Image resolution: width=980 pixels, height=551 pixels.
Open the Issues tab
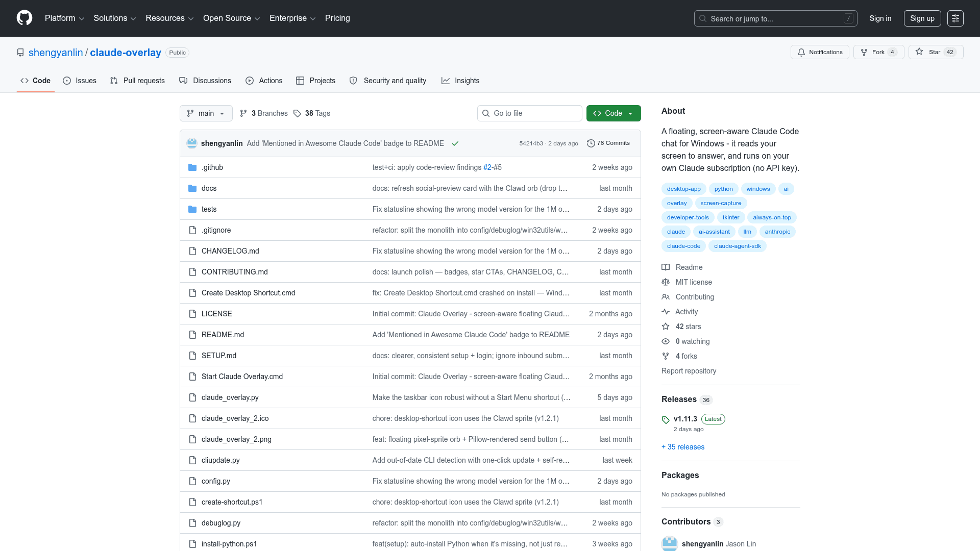coord(80,81)
